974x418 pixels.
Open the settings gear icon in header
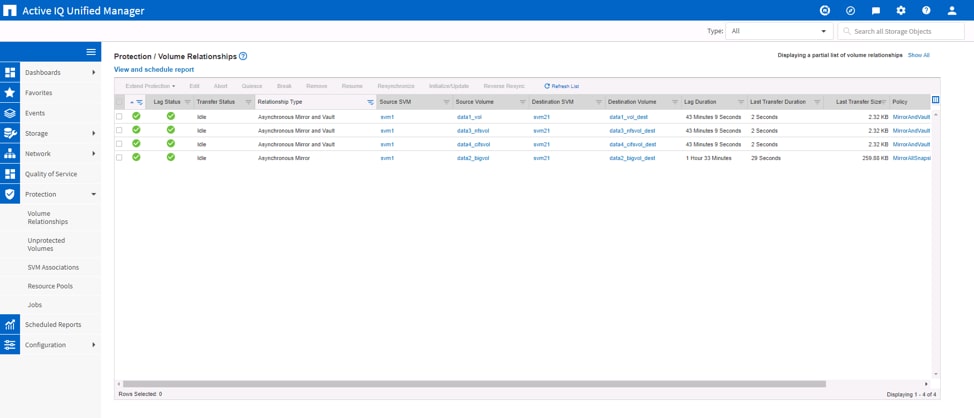point(900,11)
